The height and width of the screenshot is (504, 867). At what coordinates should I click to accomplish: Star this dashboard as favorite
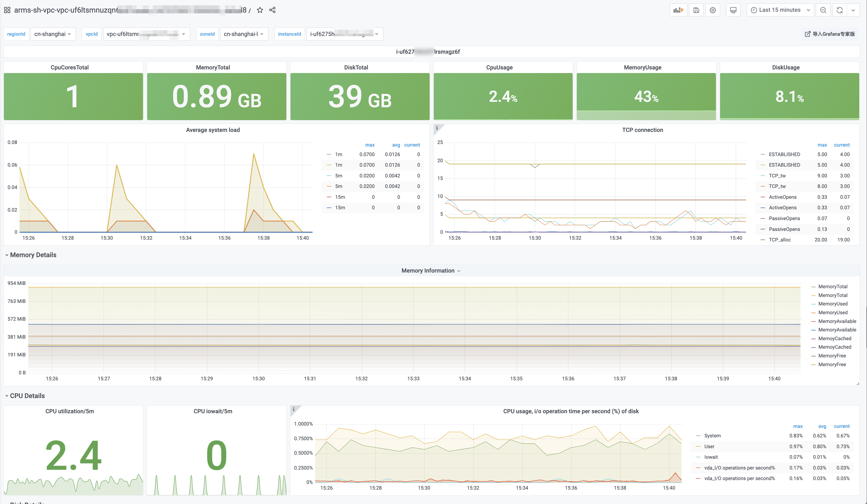click(260, 10)
